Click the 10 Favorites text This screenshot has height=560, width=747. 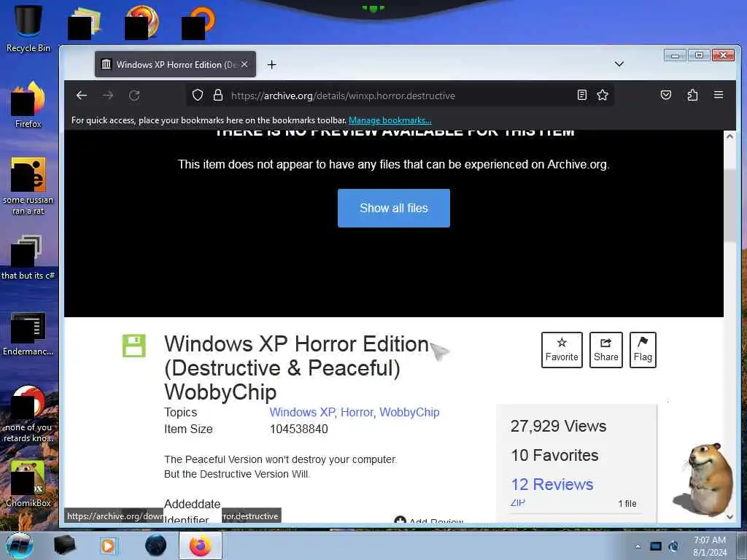pyautogui.click(x=554, y=455)
